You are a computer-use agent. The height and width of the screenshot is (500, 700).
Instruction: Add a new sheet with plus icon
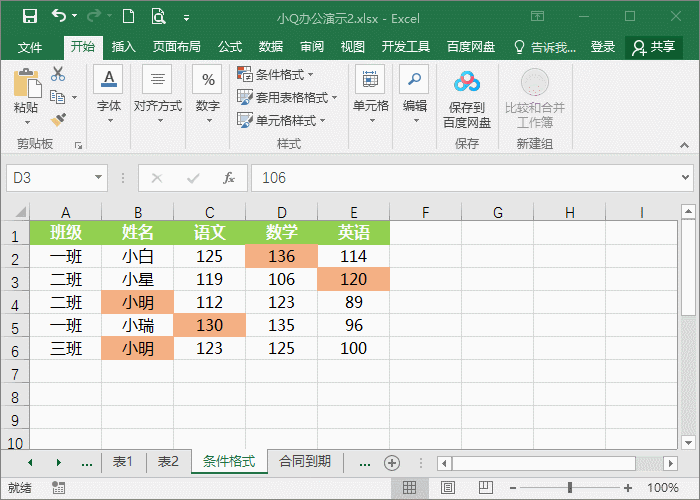(392, 462)
